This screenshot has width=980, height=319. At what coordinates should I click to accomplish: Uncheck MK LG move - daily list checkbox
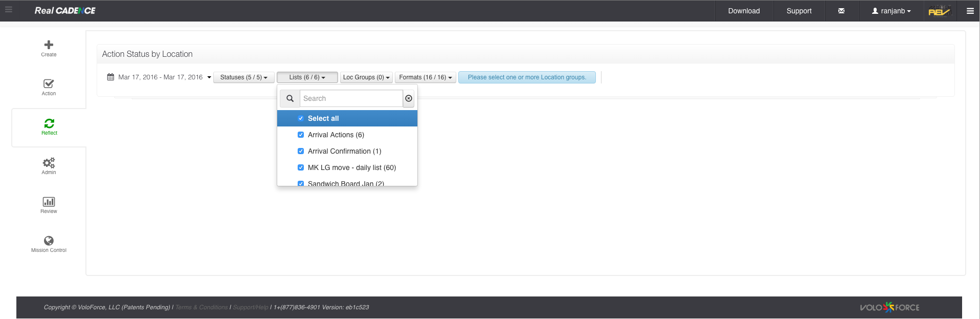(x=301, y=167)
